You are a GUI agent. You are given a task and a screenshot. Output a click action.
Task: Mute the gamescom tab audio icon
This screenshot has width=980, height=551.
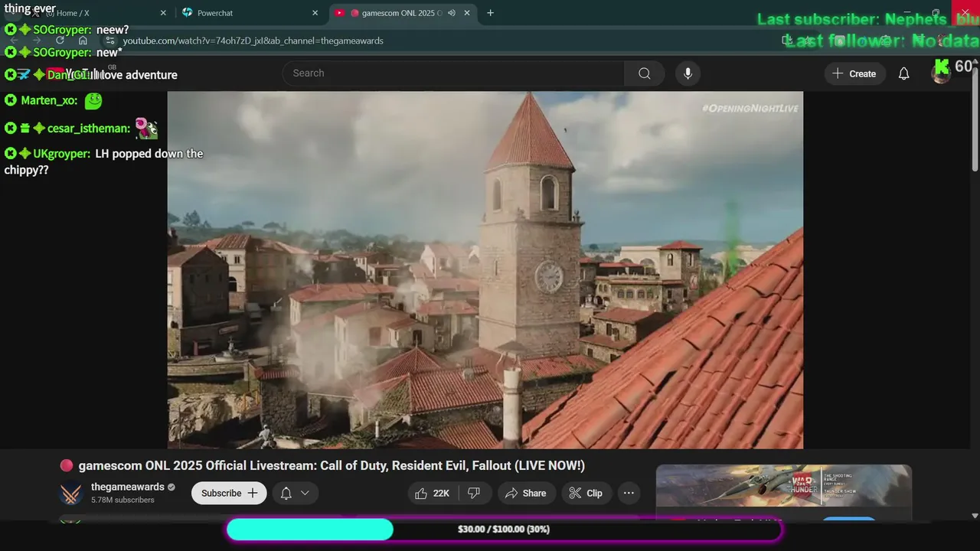coord(452,13)
